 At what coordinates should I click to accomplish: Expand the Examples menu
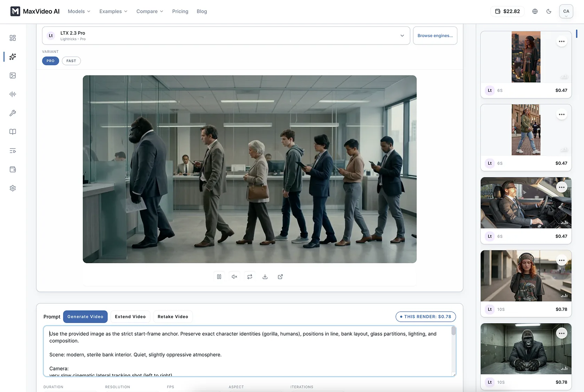(x=113, y=11)
